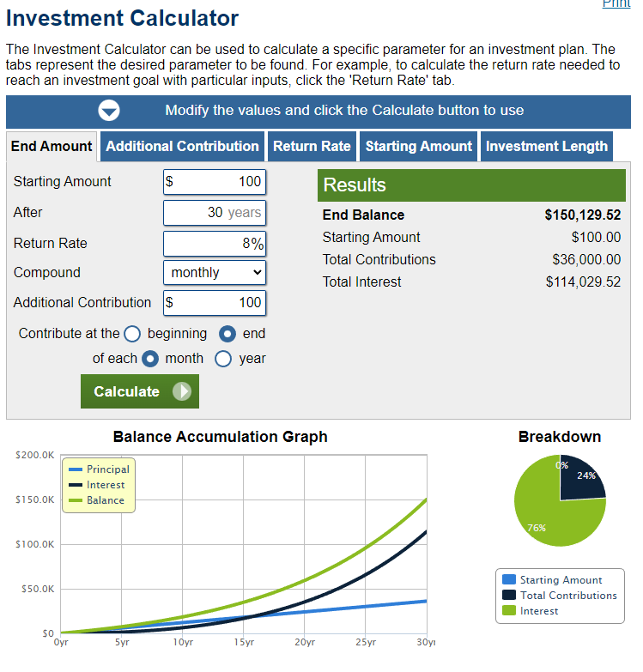Image resolution: width=643 pixels, height=672 pixels.
Task: Click the Additional Contribution input field
Action: (x=214, y=303)
